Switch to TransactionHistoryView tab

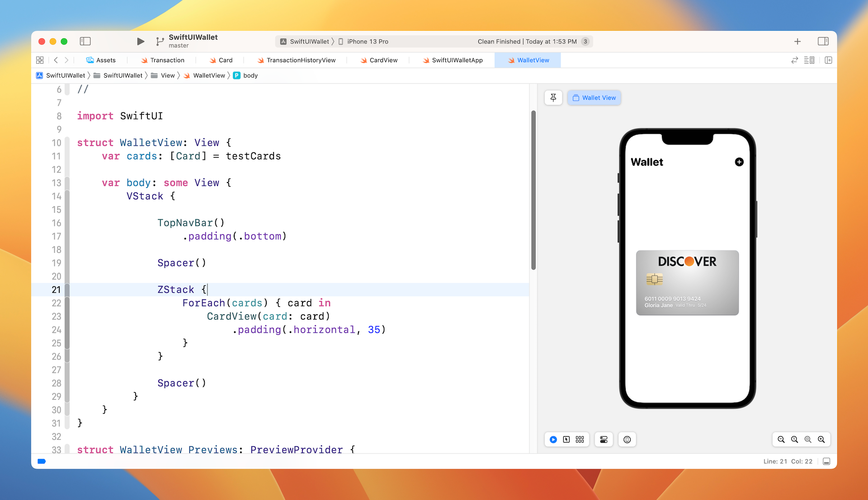tap(301, 60)
